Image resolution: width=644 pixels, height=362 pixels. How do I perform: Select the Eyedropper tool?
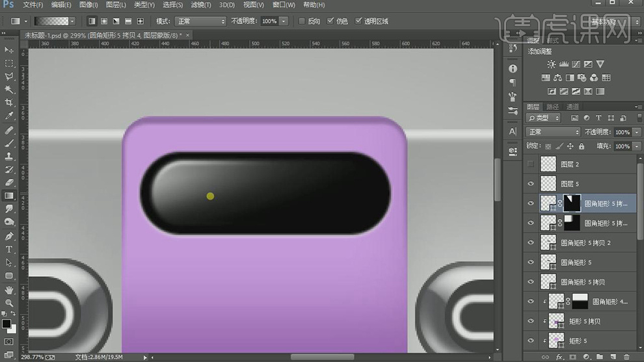(x=8, y=116)
